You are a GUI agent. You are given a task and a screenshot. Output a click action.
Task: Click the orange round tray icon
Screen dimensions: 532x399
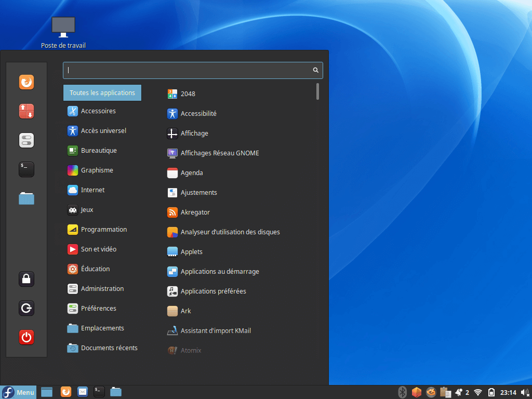(x=431, y=393)
